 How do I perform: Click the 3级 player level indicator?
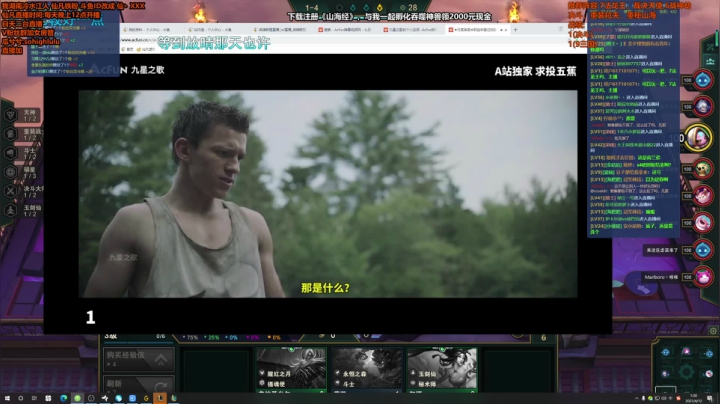(111, 336)
